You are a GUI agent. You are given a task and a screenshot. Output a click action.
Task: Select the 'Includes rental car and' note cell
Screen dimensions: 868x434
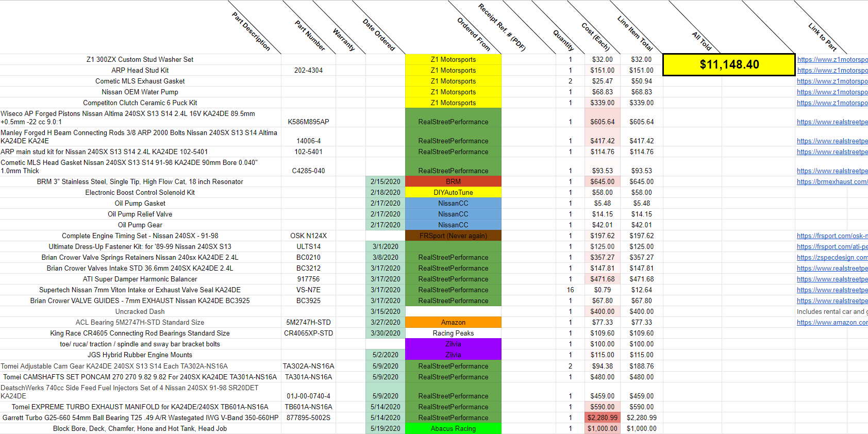831,312
